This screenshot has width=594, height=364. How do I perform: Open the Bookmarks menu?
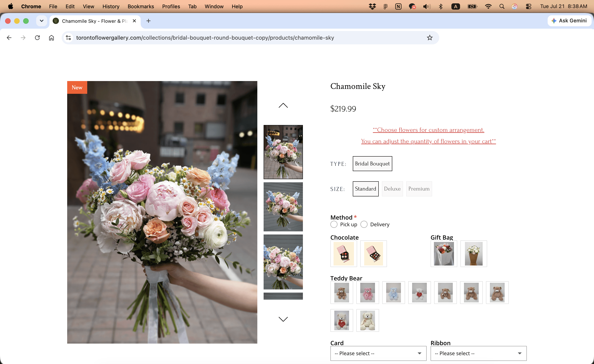[x=141, y=6]
